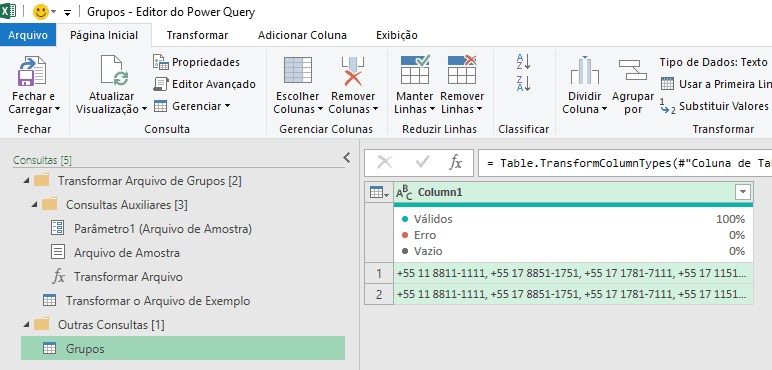This screenshot has height=370, width=772.
Task: Collapse the Consultas pane with the chevron
Action: [347, 157]
